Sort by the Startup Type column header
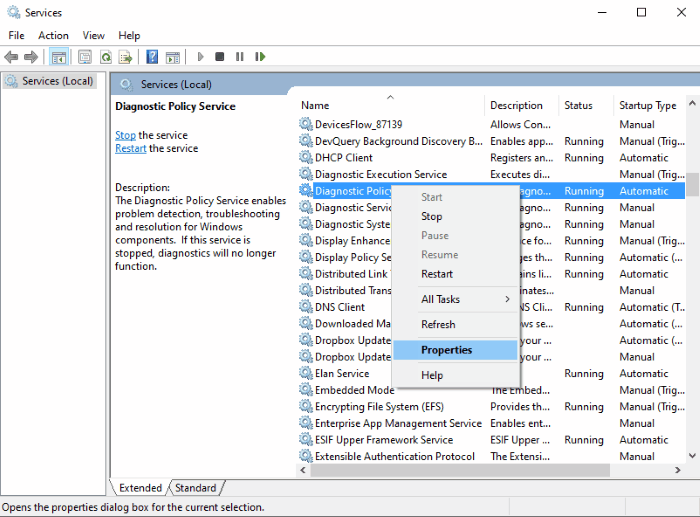This screenshot has width=700, height=517. click(x=650, y=105)
